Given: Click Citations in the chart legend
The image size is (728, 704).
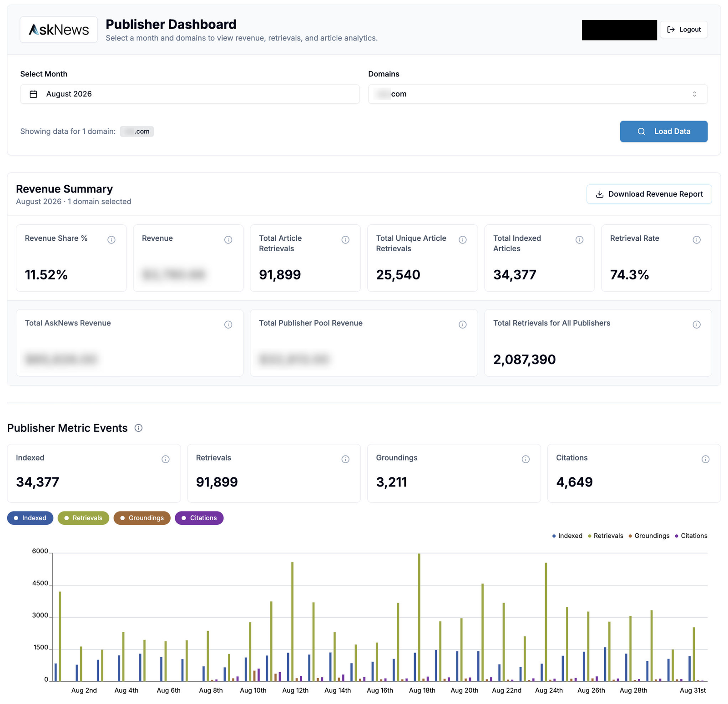Looking at the screenshot, I should 691,536.
